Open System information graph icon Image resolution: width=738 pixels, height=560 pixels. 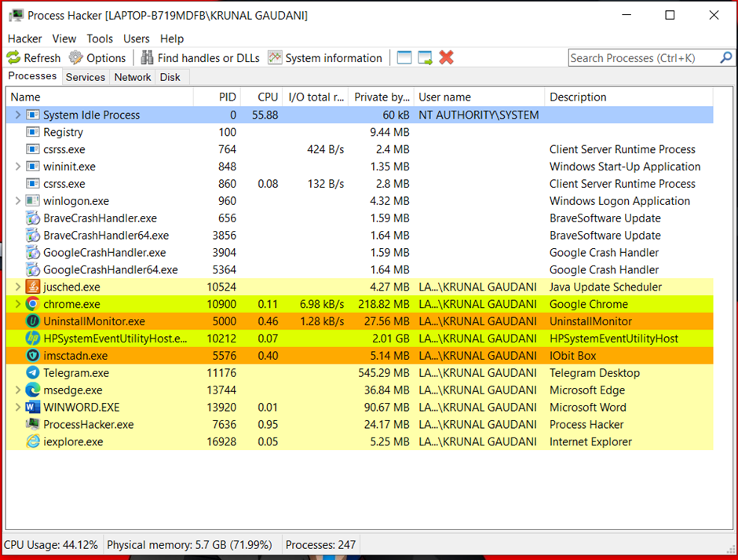pos(275,58)
